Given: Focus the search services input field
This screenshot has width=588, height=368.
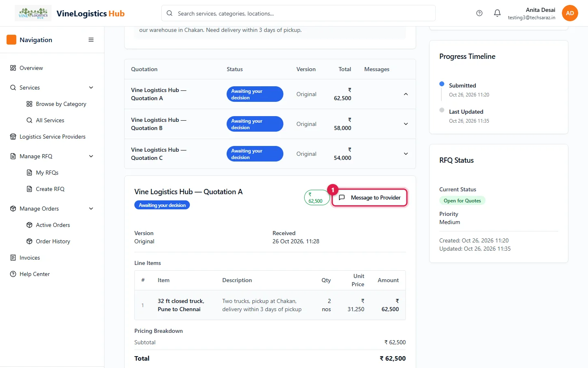Looking at the screenshot, I should (x=298, y=13).
